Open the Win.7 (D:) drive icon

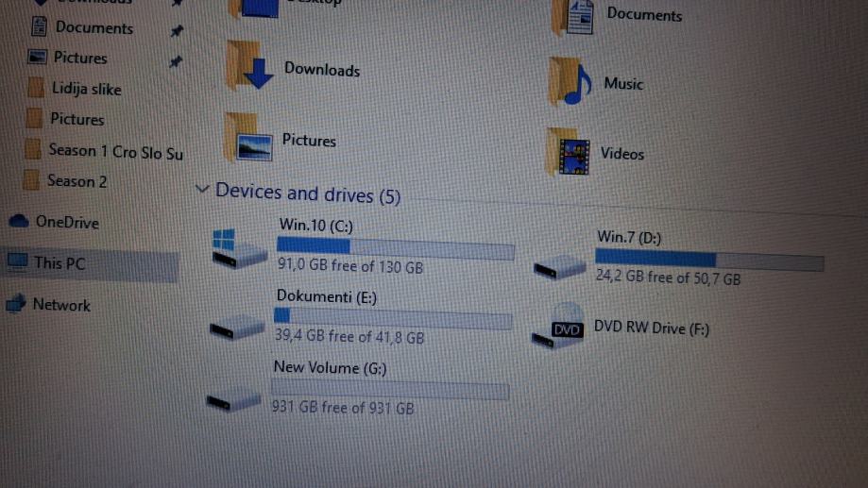(560, 267)
